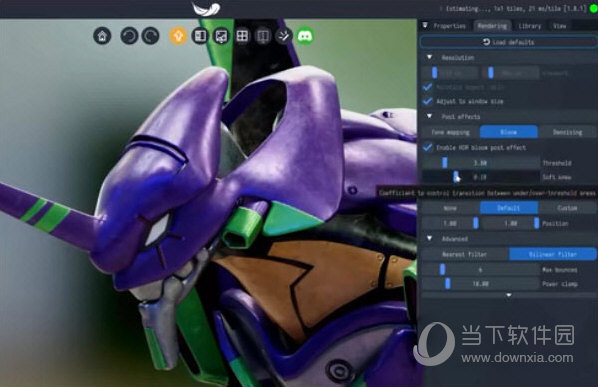Toggle the Adjust to window size checkbox

pyautogui.click(x=428, y=101)
